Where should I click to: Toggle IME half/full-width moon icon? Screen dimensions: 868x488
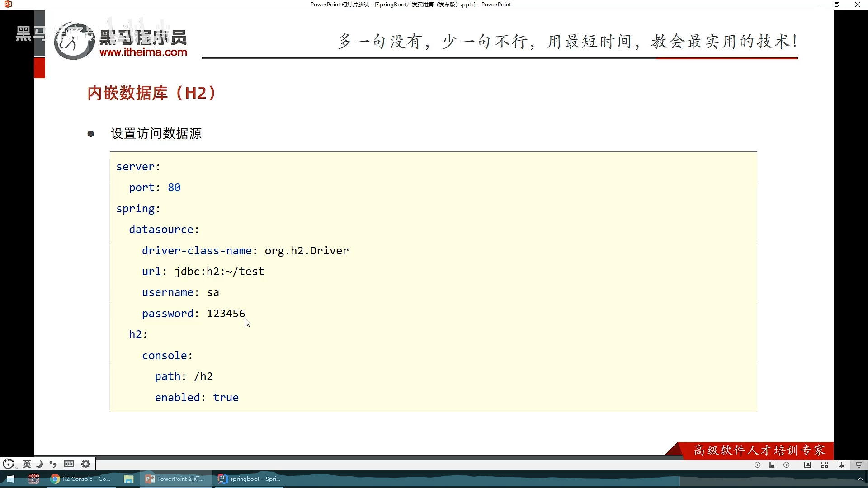click(40, 464)
